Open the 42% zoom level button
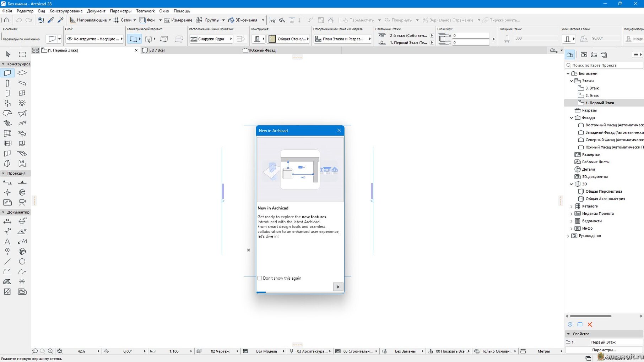The width and height of the screenshot is (644, 362). coord(81,351)
